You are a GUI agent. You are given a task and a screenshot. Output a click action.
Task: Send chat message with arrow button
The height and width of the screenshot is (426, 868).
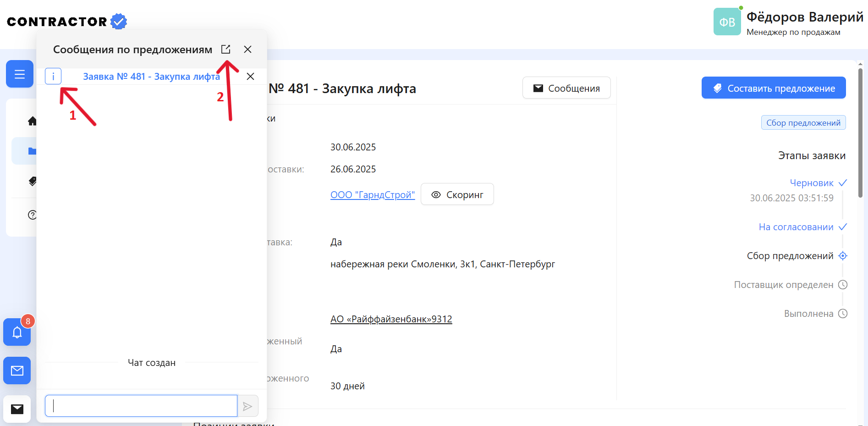[247, 406]
